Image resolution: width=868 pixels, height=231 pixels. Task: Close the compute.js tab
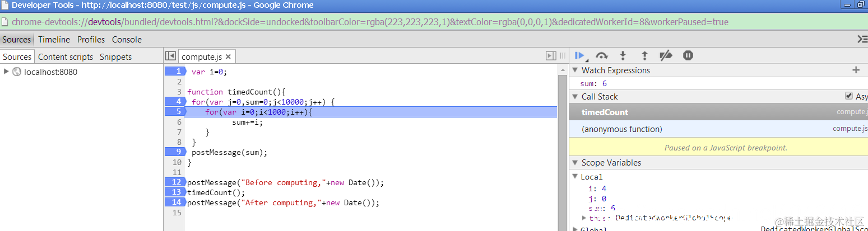coord(228,56)
